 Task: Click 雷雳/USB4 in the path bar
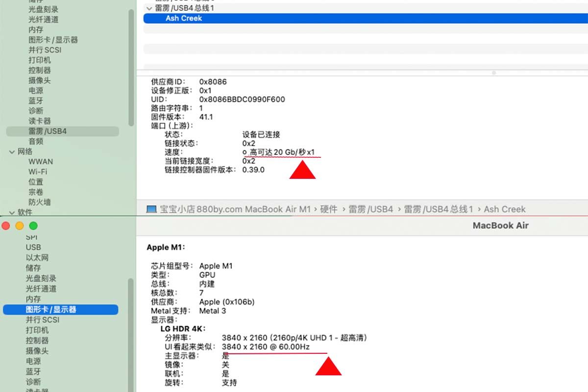tap(371, 209)
